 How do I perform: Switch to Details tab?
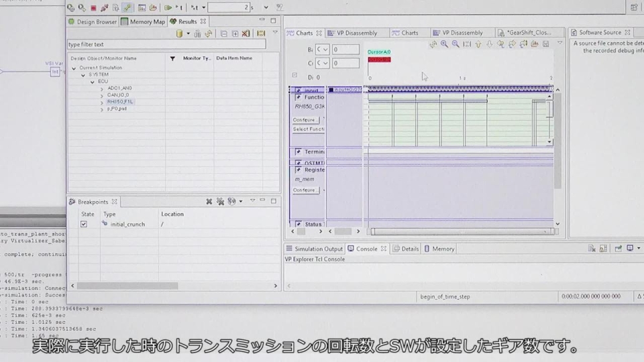(x=406, y=249)
